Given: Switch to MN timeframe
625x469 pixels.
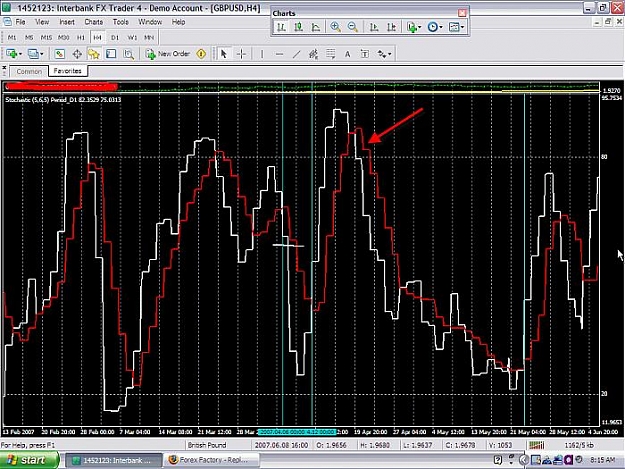Looking at the screenshot, I should point(149,37).
